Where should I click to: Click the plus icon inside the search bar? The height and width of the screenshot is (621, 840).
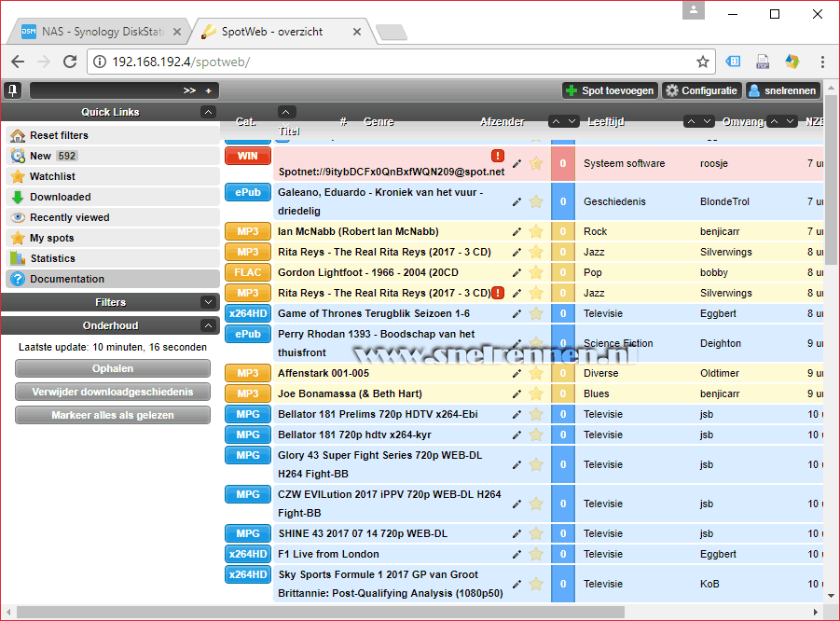[x=209, y=91]
